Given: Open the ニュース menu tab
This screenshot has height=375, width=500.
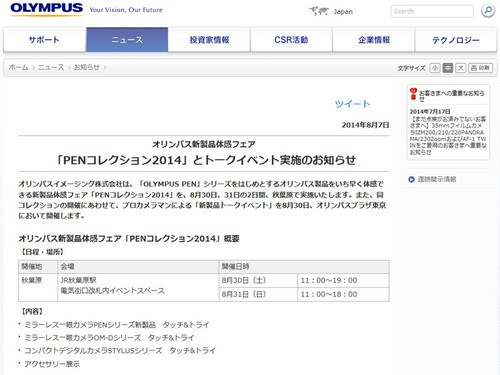Looking at the screenshot, I should (127, 40).
